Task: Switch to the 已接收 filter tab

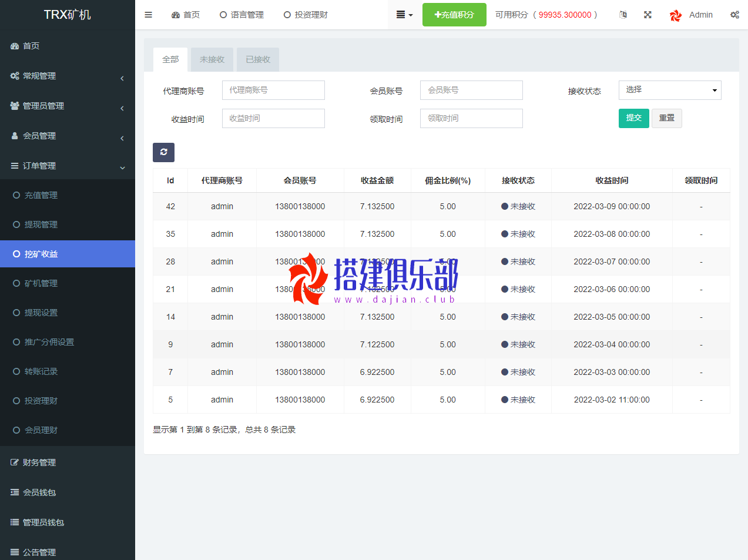Action: coord(258,59)
